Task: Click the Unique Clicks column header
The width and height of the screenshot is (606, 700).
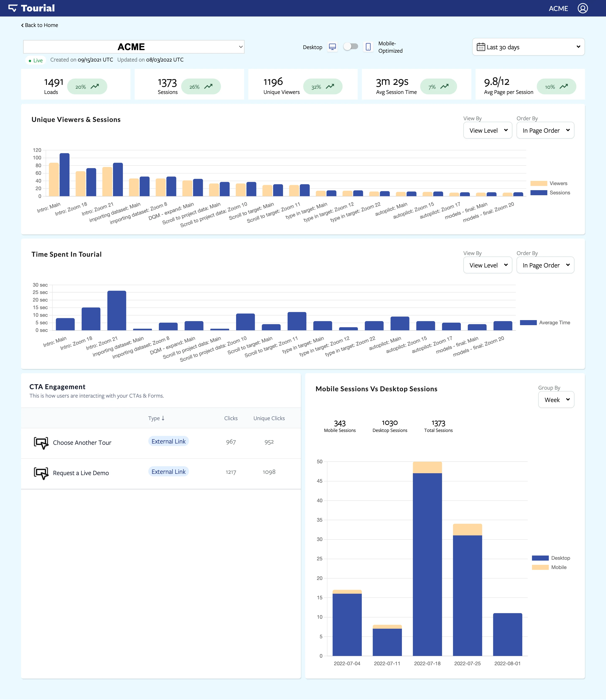Action: pyautogui.click(x=269, y=418)
